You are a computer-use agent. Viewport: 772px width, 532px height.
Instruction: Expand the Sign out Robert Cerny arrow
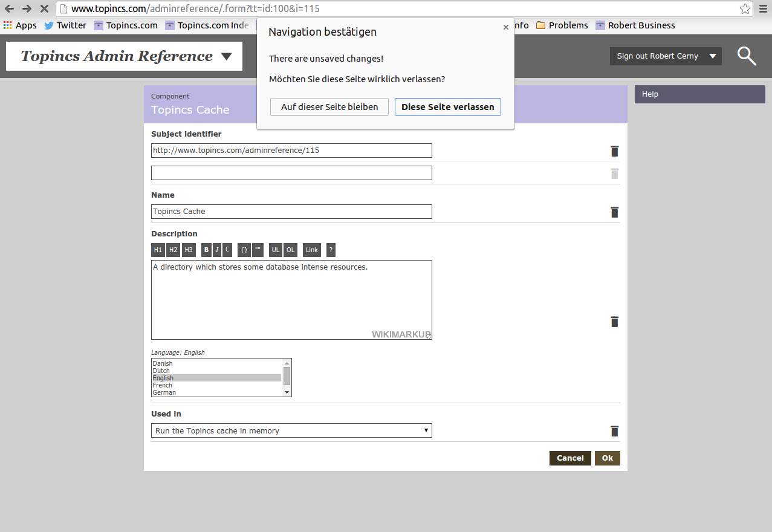coord(713,56)
